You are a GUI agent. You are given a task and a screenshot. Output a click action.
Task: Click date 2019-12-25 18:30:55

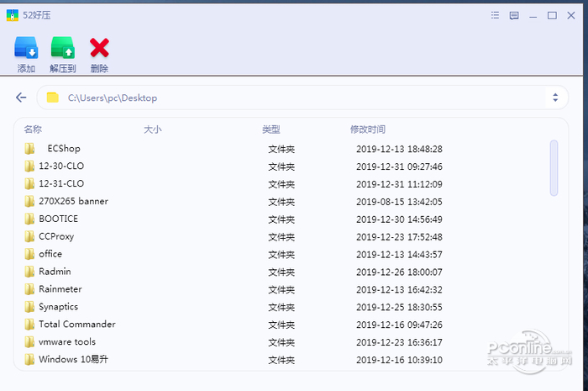[399, 307]
